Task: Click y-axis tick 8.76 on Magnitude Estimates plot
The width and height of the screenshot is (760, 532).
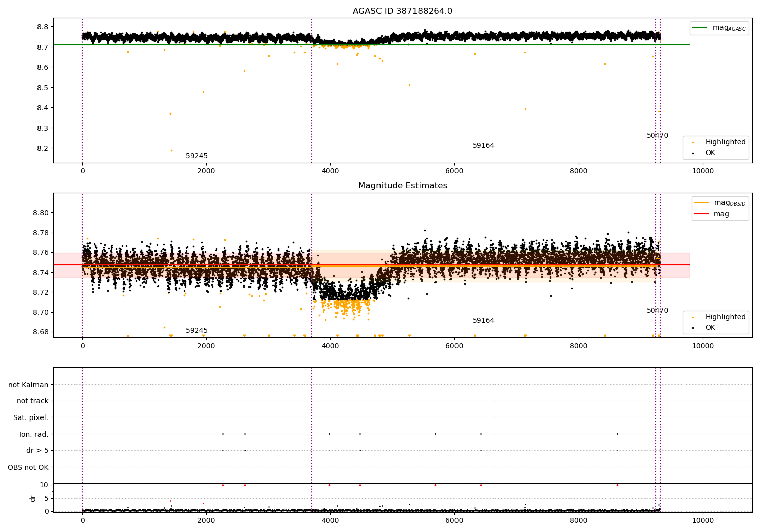Action: (41, 252)
